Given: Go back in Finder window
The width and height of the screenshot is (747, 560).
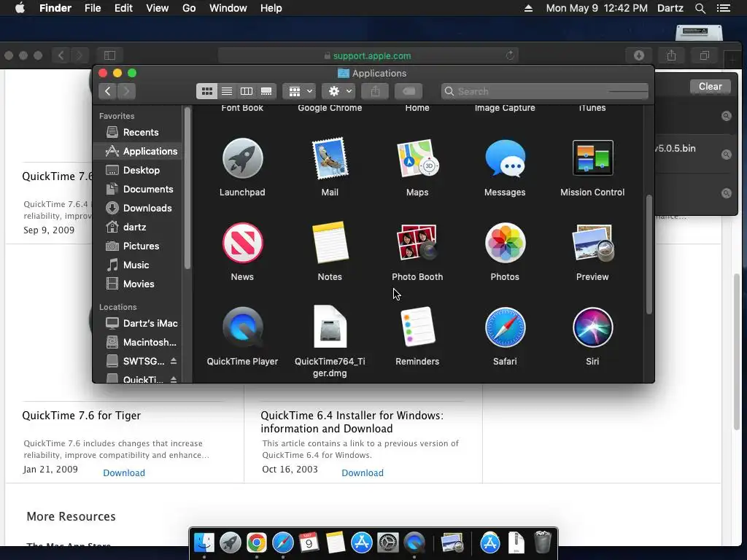Looking at the screenshot, I should tap(108, 91).
